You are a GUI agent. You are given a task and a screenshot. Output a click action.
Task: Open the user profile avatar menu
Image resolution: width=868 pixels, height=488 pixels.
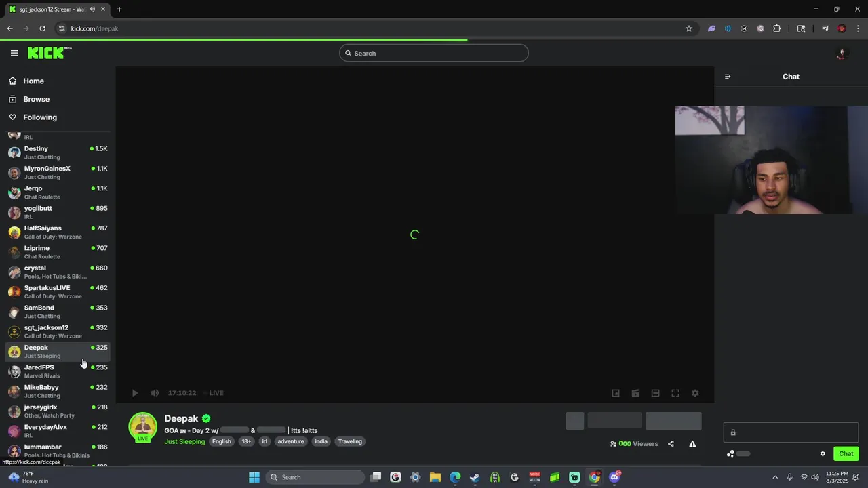pos(842,54)
